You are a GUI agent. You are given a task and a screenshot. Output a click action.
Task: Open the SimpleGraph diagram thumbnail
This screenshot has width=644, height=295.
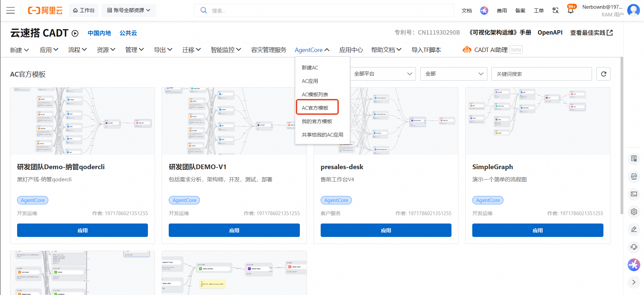pyautogui.click(x=538, y=121)
